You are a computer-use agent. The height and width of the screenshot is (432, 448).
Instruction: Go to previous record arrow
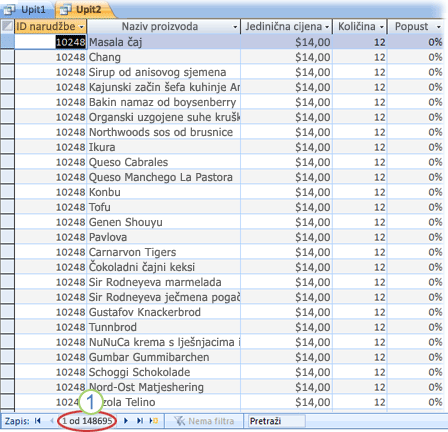(52, 421)
